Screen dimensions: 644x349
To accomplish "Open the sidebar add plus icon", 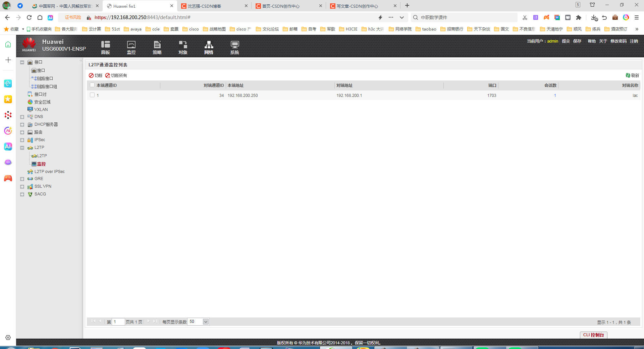I will pos(8,60).
